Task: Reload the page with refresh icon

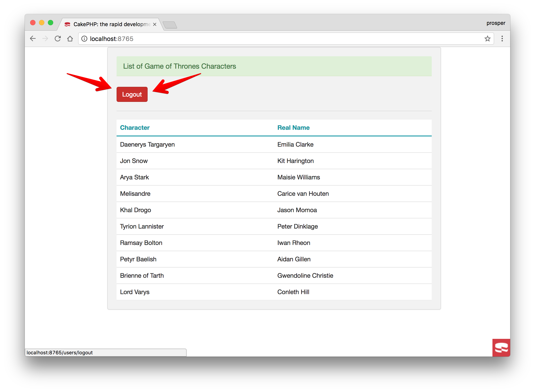Action: pyautogui.click(x=58, y=39)
